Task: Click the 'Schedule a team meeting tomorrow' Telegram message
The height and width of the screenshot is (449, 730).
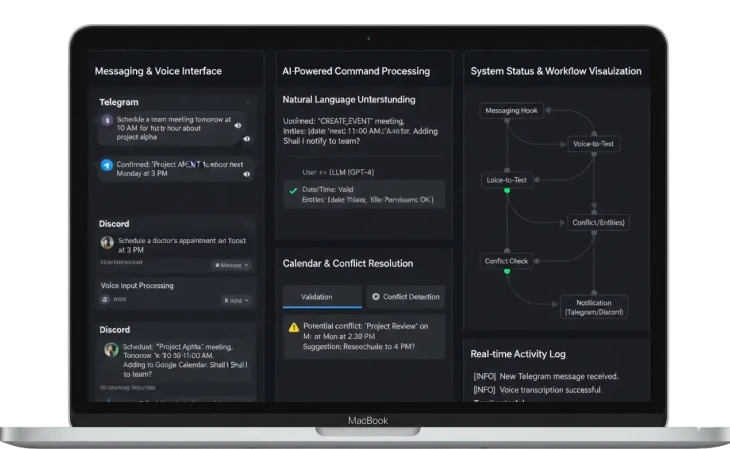Action: 176,128
